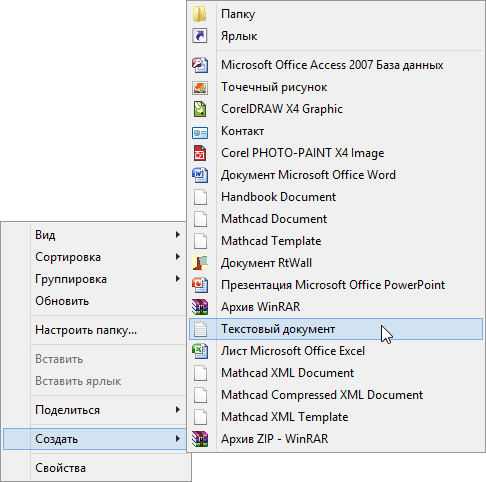The height and width of the screenshot is (482, 486).
Task: Create a Текстовый документ
Action: [x=336, y=329]
